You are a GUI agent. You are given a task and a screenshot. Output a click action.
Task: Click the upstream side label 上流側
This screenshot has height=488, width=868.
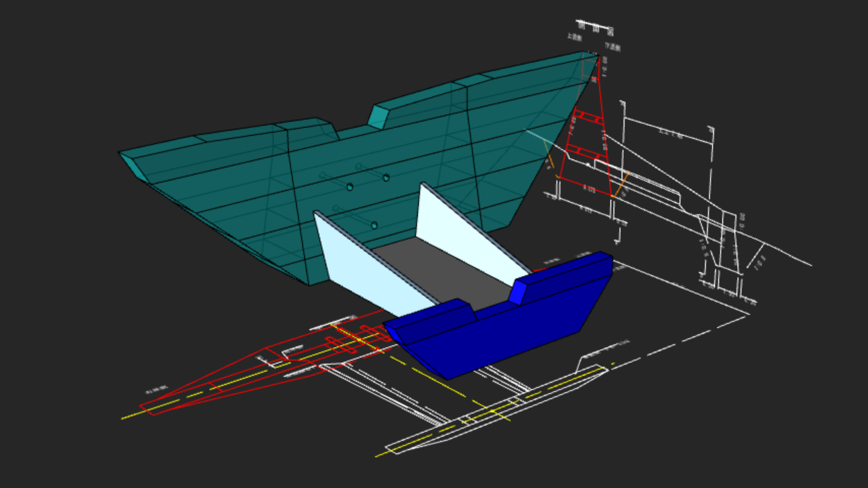click(x=574, y=38)
